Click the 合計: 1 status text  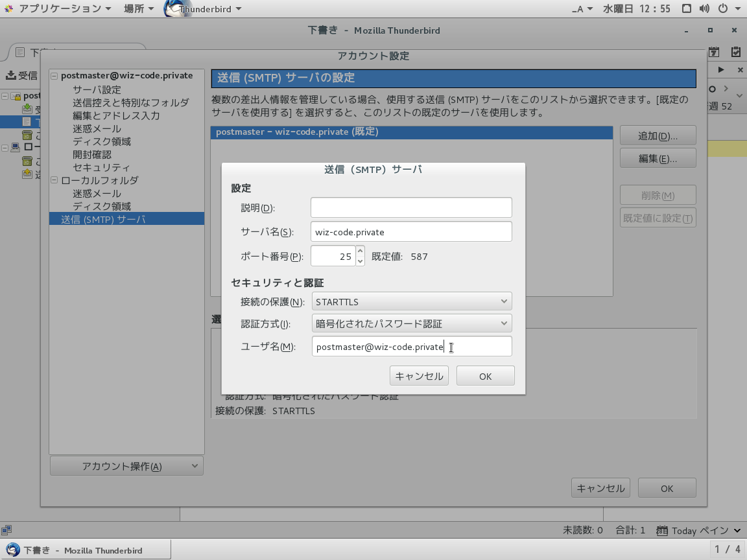630,530
